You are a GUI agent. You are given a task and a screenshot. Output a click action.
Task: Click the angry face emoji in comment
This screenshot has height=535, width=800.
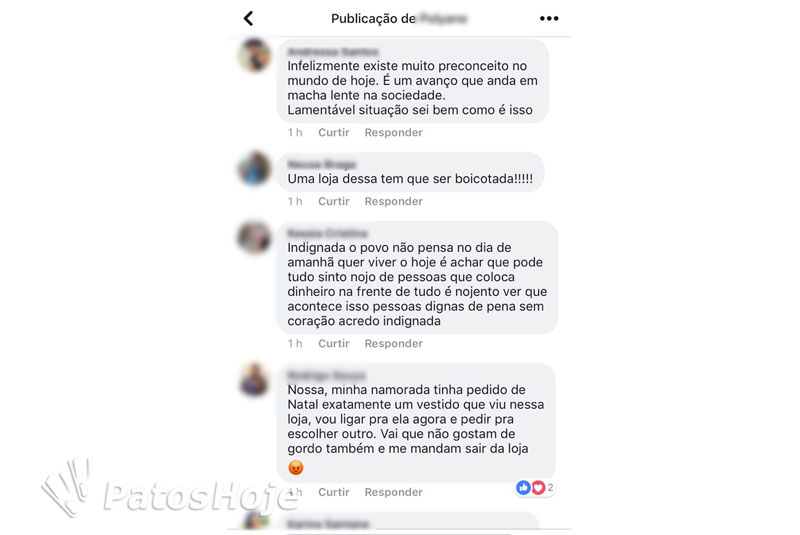[296, 468]
